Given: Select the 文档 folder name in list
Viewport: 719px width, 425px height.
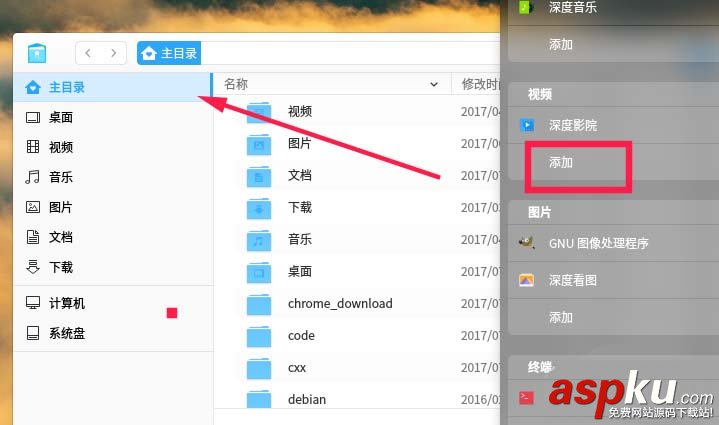Looking at the screenshot, I should [x=300, y=175].
